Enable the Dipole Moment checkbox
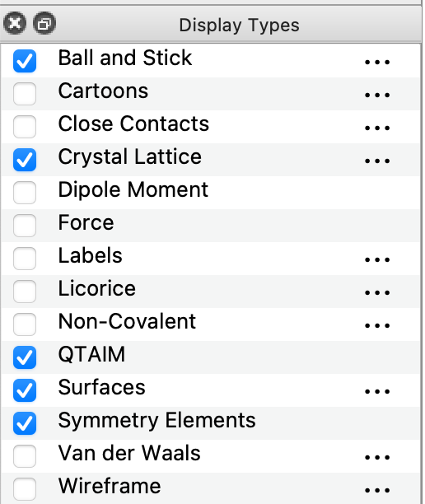The height and width of the screenshot is (504, 425). [25, 192]
